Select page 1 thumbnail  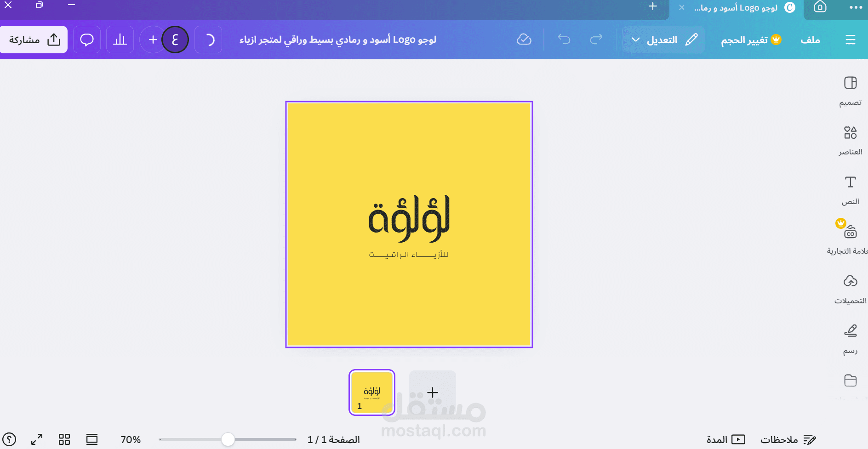372,392
